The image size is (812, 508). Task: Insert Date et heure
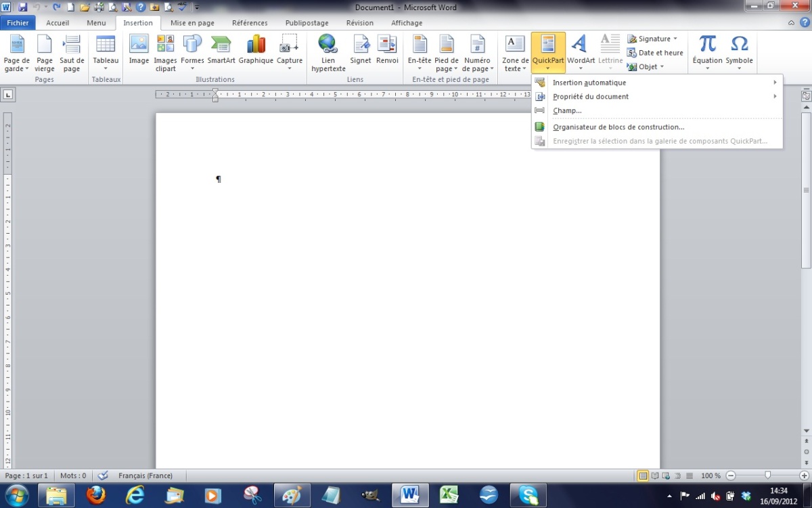(x=655, y=53)
